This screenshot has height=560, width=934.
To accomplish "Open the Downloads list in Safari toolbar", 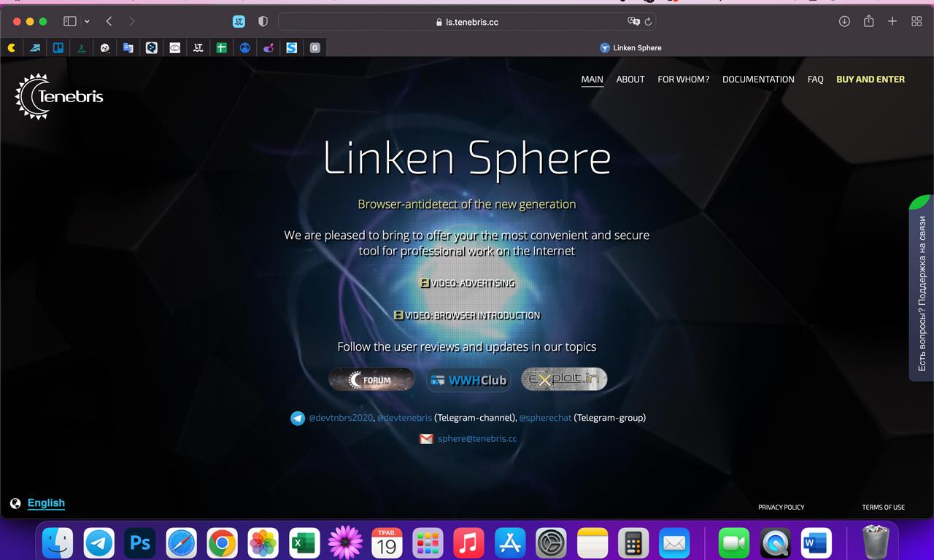I will pos(844,22).
